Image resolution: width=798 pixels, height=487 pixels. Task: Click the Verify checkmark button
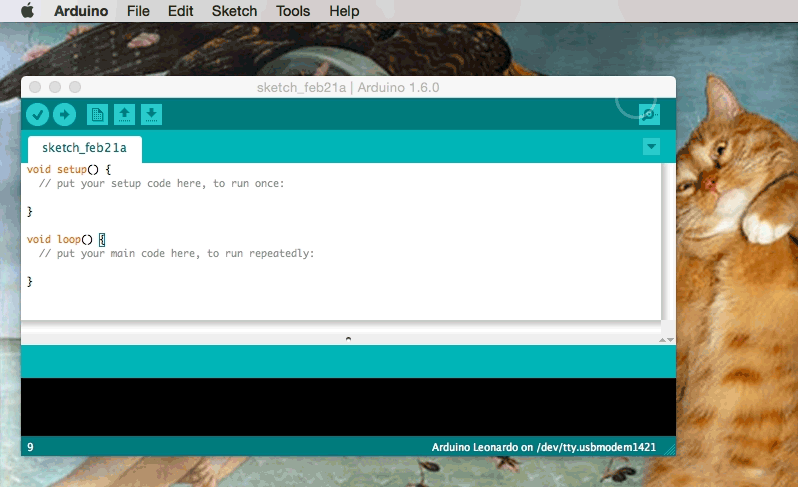[38, 114]
